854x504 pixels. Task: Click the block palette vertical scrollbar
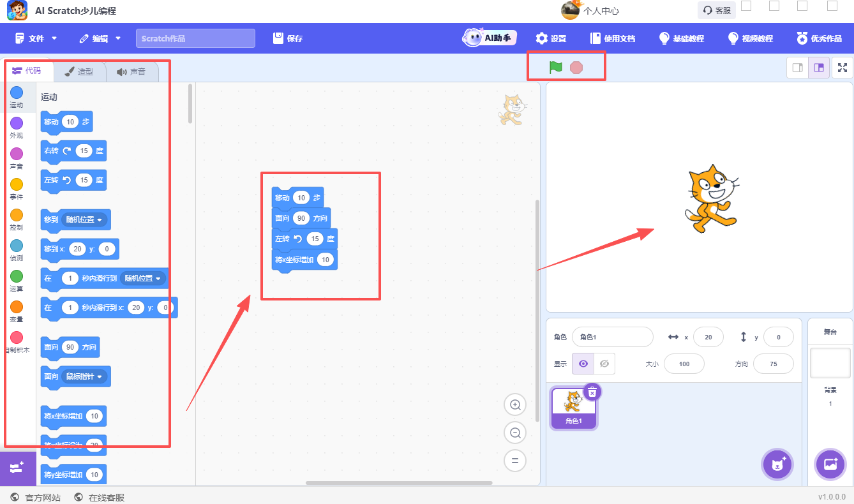(190, 103)
